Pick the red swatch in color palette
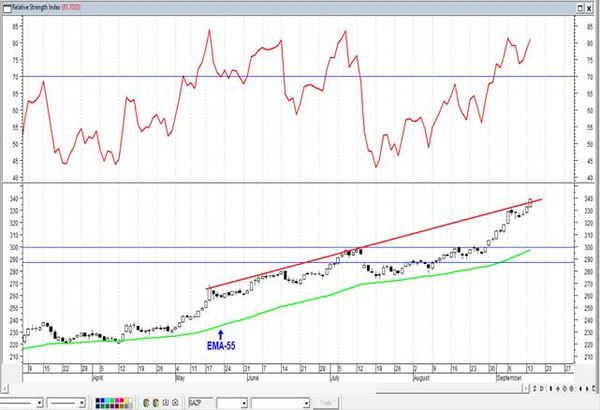 pos(122,400)
